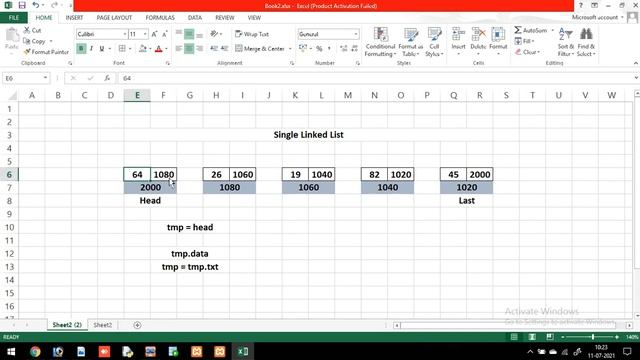Screen dimensions: 640x360
Task: Click the Undo icon
Action: coord(36,5)
